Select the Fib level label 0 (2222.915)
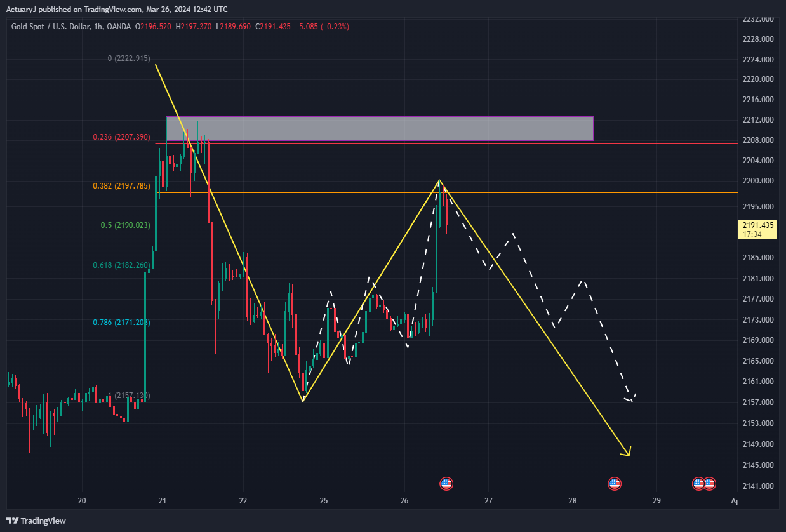This screenshot has height=532, width=786. 129,58
